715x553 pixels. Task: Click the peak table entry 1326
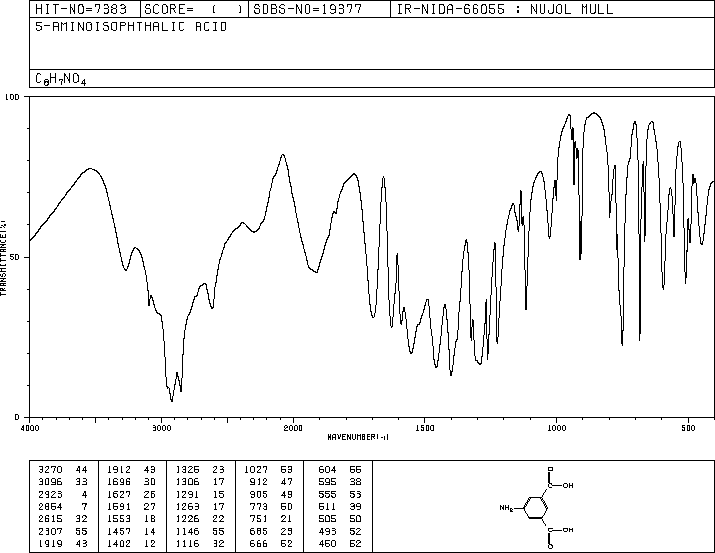click(187, 470)
